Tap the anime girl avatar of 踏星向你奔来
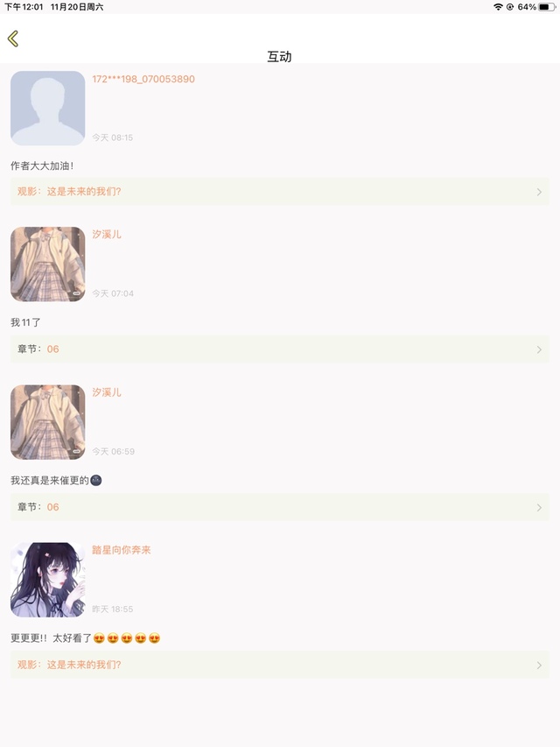 [47, 580]
